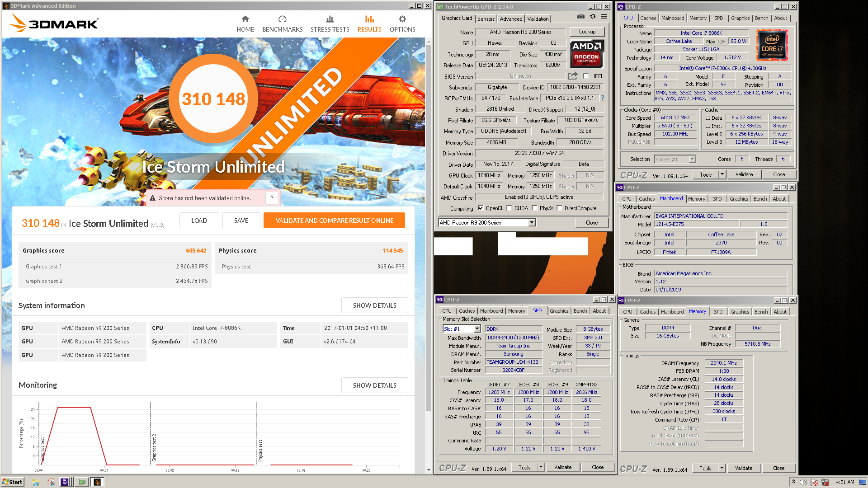The width and height of the screenshot is (868, 488).
Task: Switch to the Sensors tab in GPU-Z
Action: (x=486, y=19)
